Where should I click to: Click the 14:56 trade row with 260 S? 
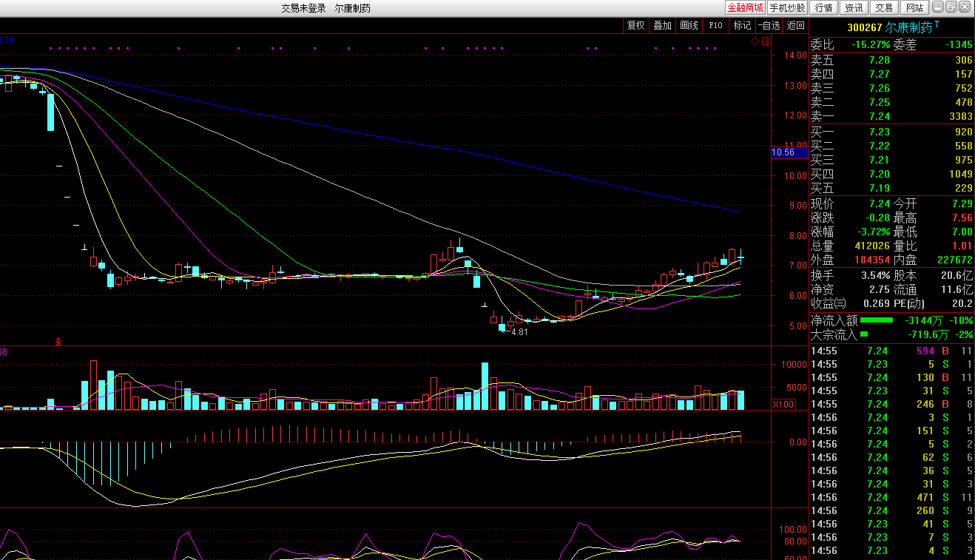(892, 510)
